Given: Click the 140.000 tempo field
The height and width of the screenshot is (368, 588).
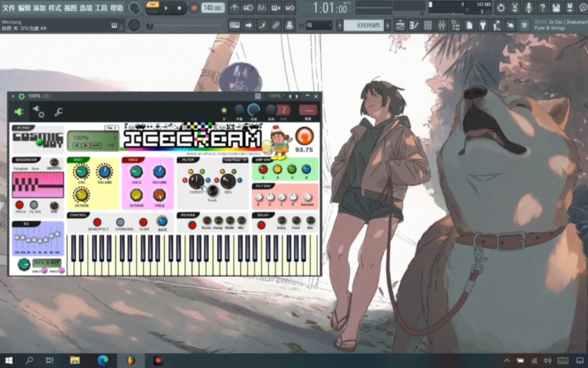Looking at the screenshot, I should pyautogui.click(x=213, y=8).
